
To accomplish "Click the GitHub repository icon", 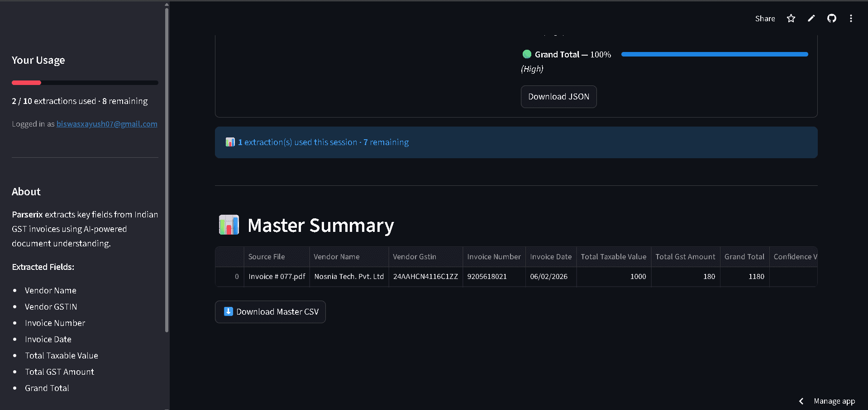I will [831, 19].
